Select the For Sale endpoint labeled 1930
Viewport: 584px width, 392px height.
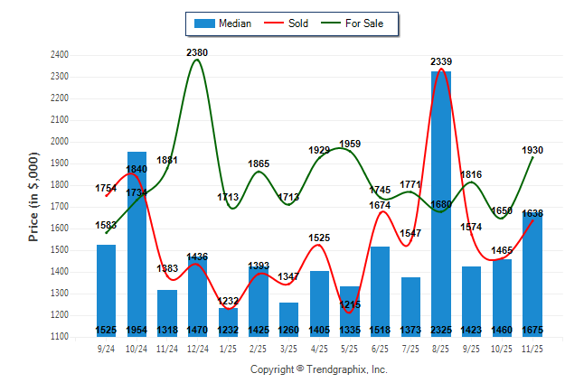532,157
